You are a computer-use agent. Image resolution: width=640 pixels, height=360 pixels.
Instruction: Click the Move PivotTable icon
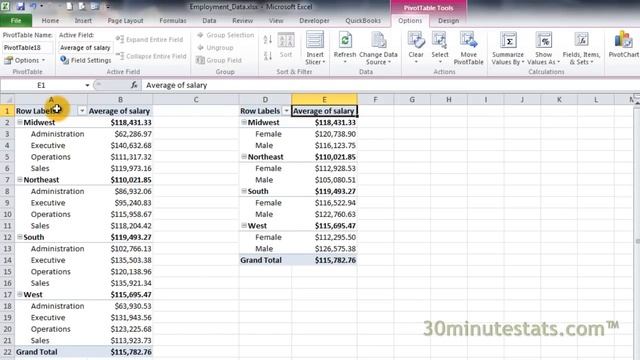(468, 41)
